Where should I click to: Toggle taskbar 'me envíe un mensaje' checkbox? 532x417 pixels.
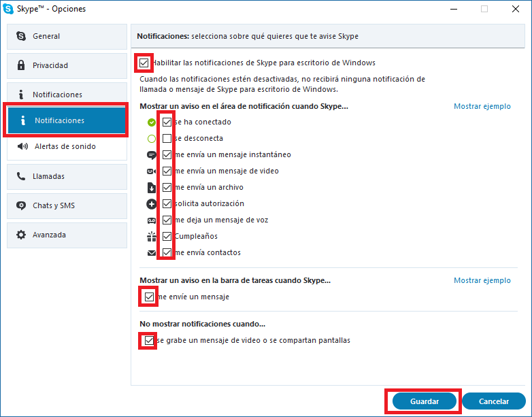click(149, 297)
